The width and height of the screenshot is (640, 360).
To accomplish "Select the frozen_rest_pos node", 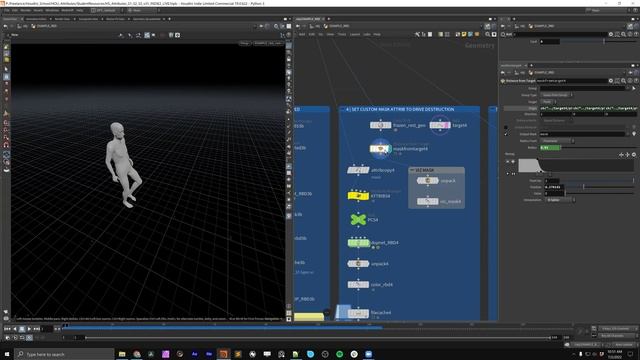I will [380, 125].
